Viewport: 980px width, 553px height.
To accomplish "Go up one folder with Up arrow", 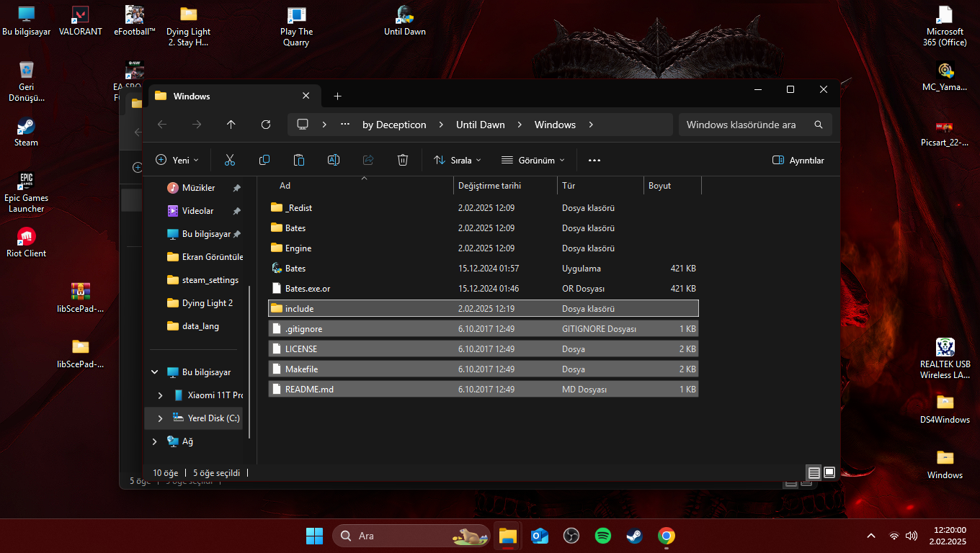I will click(x=231, y=125).
